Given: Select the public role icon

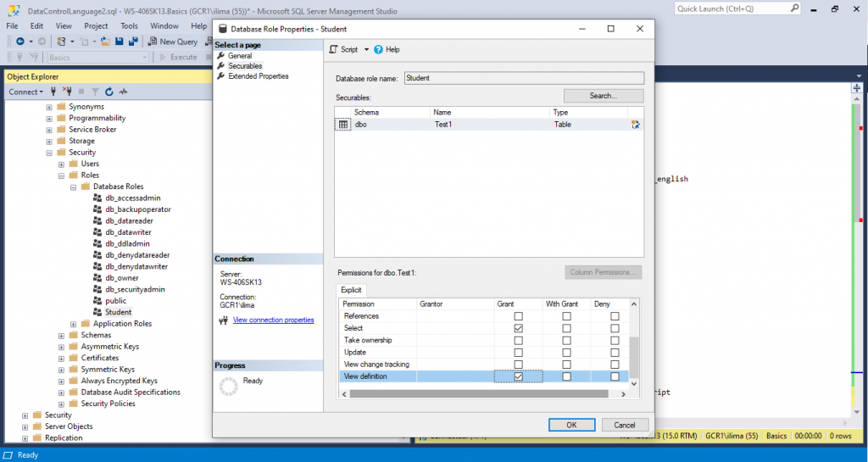Looking at the screenshot, I should tap(97, 300).
